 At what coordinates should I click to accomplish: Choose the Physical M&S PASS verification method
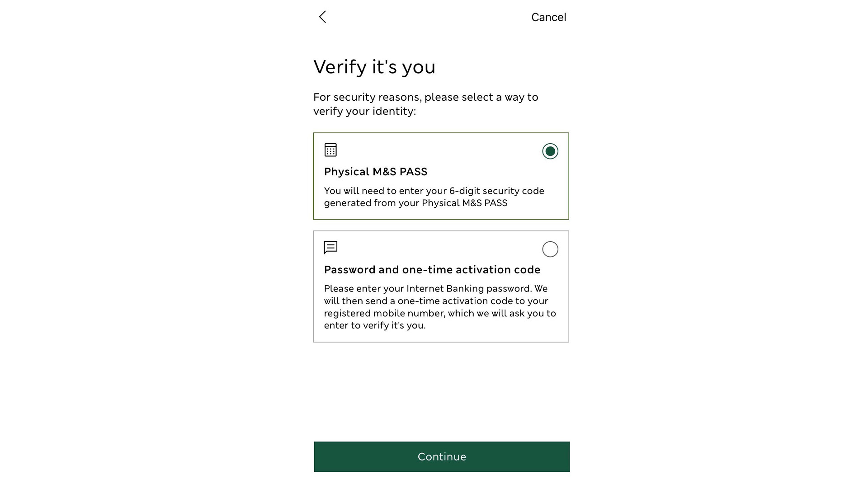441,176
